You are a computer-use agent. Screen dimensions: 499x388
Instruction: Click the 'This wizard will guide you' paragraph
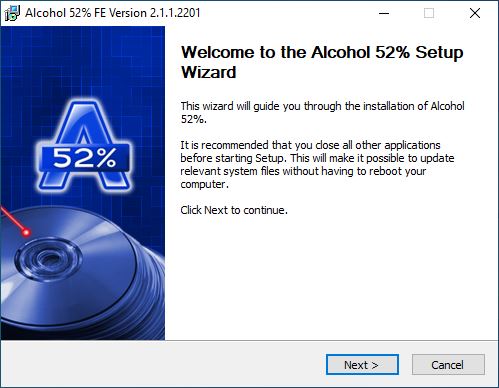pyautogui.click(x=322, y=112)
